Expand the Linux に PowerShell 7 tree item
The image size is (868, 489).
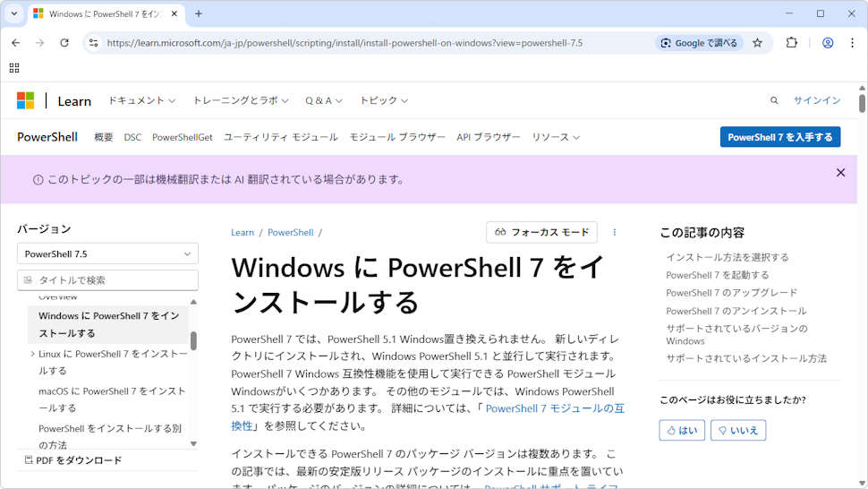click(x=32, y=354)
